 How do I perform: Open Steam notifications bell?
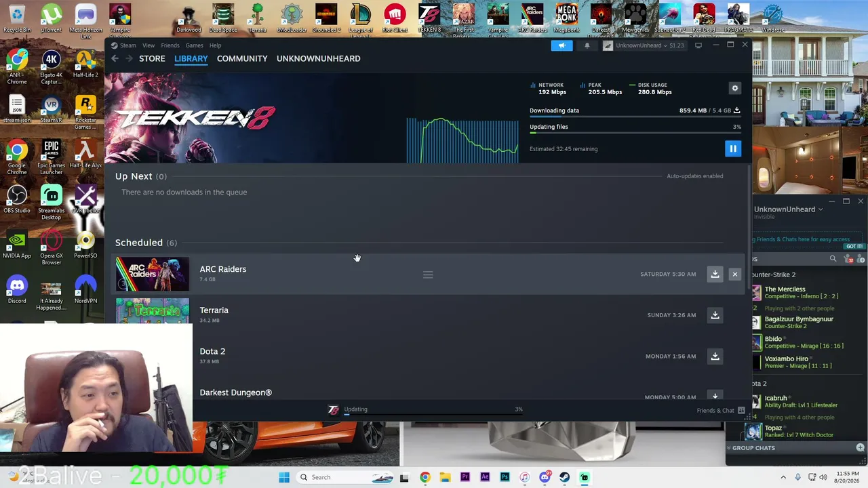(587, 45)
